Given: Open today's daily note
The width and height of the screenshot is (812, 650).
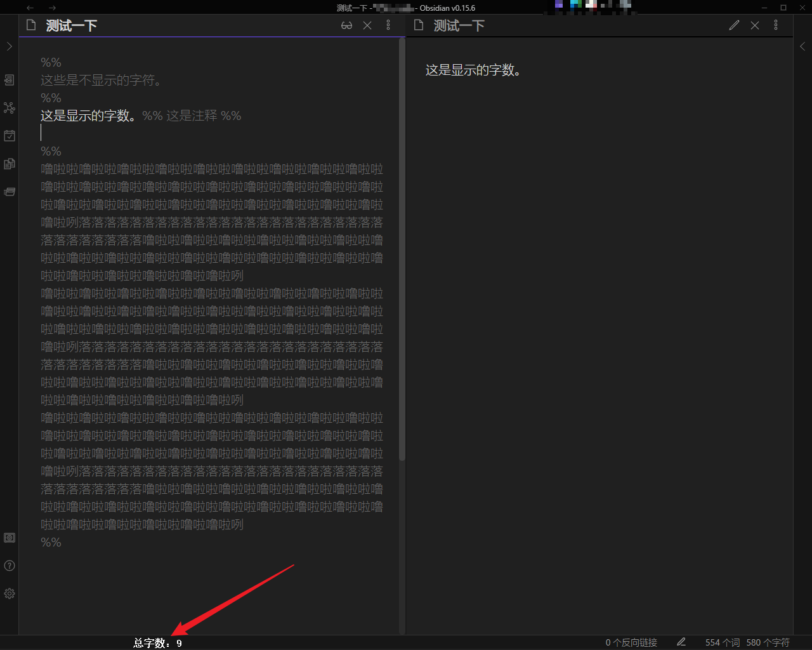Looking at the screenshot, I should (10, 136).
